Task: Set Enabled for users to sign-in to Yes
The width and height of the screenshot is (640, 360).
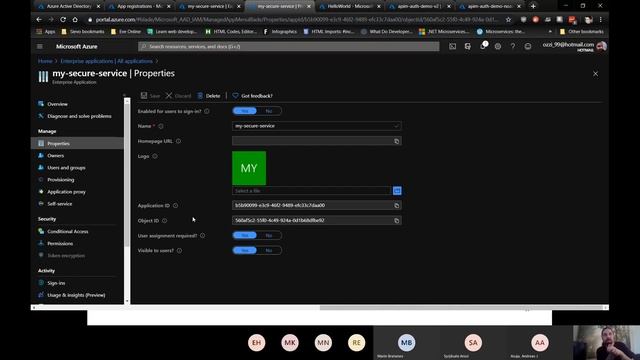Action: point(244,111)
